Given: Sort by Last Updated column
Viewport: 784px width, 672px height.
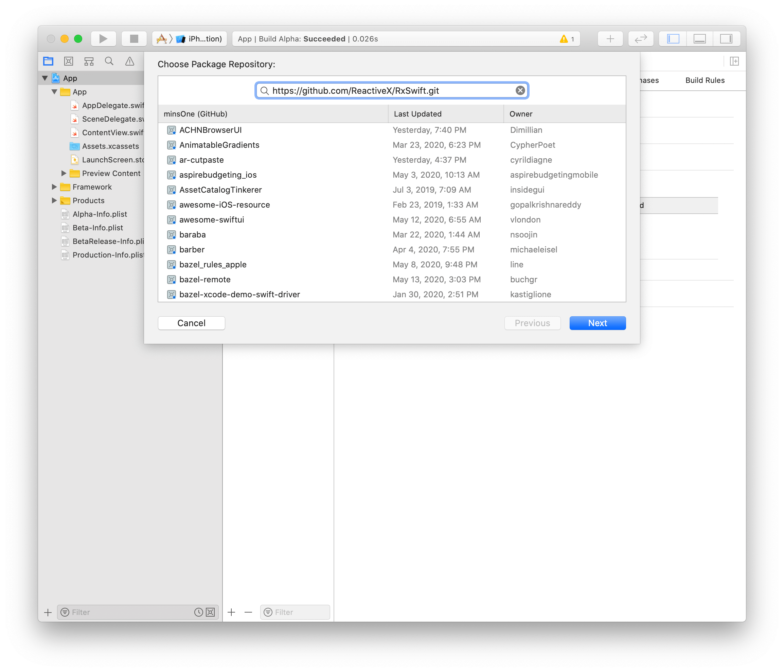Looking at the screenshot, I should [x=446, y=114].
